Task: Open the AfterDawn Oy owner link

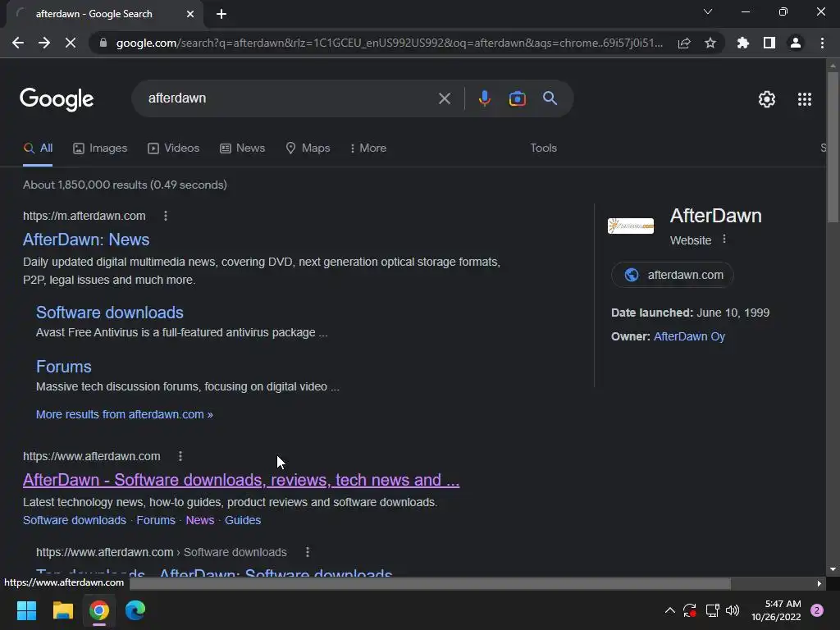Action: [x=689, y=336]
